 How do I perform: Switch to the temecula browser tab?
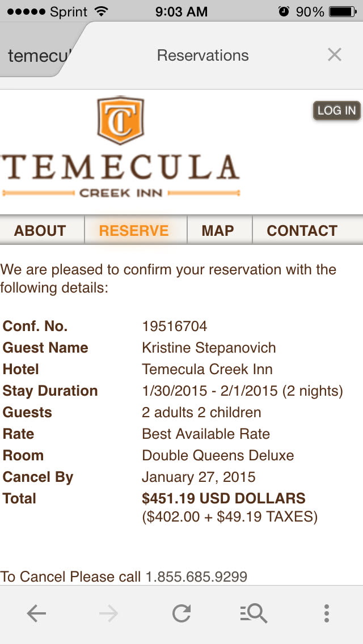(x=39, y=56)
